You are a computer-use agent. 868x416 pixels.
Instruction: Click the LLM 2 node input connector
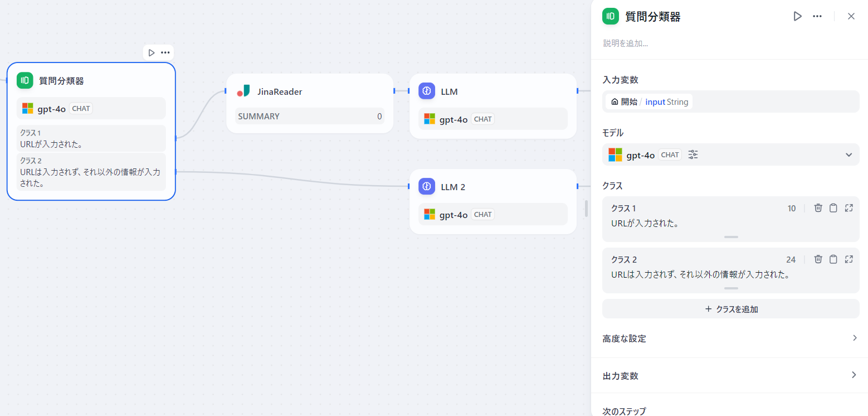(x=409, y=186)
